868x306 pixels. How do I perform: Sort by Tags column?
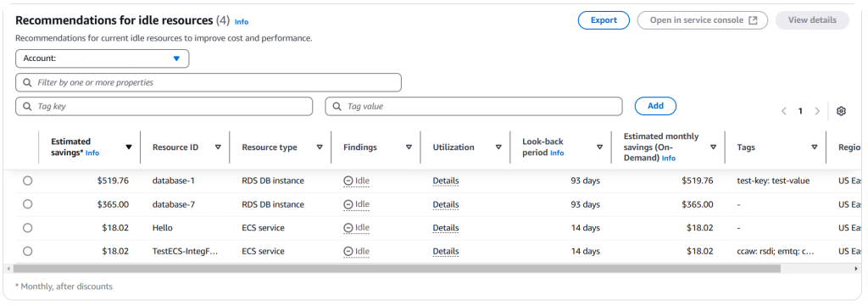tap(815, 147)
